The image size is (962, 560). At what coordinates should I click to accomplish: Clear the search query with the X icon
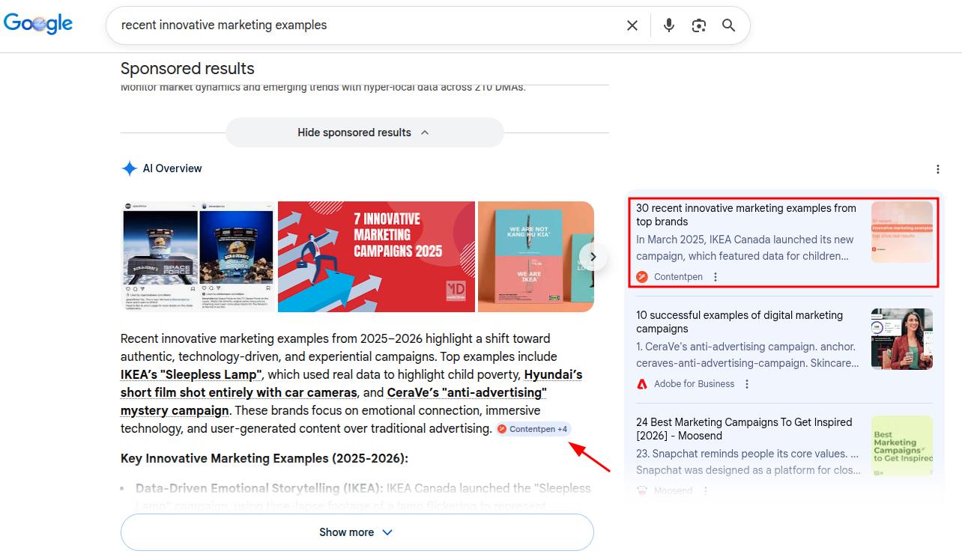[x=632, y=25]
